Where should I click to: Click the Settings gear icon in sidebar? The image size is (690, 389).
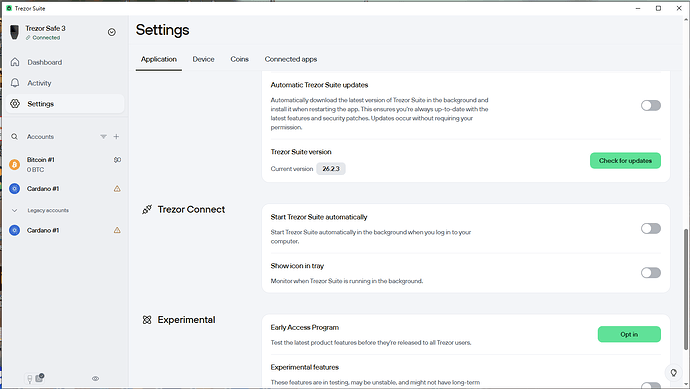15,103
